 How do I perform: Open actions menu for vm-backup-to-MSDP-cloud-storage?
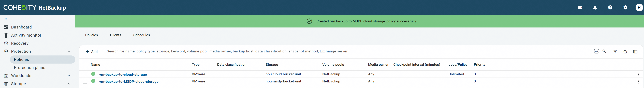[x=638, y=81]
